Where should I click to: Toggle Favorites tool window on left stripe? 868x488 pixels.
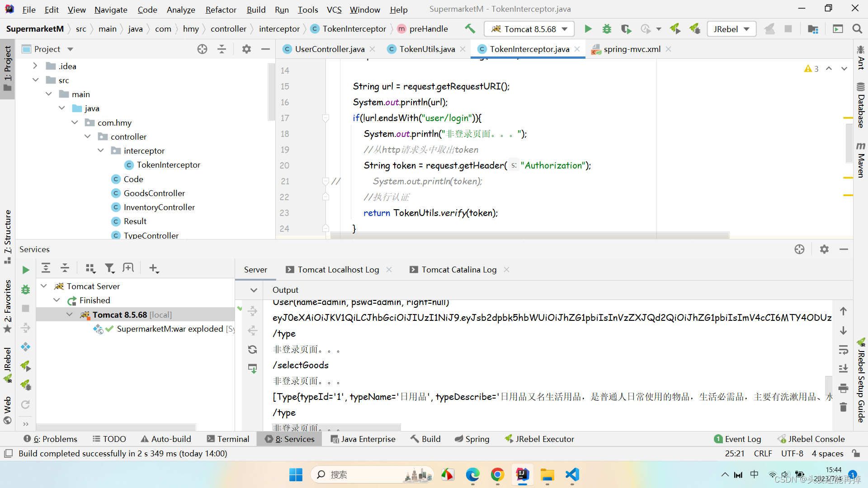point(8,306)
